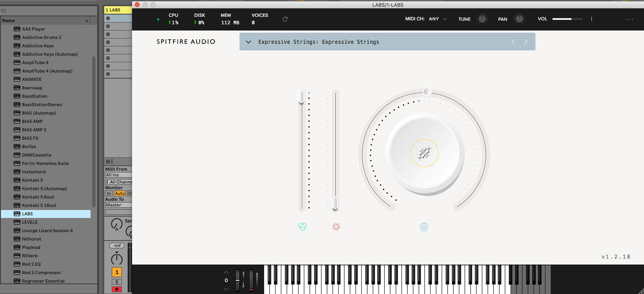Click the TUNE knob in the LABS header
The height and width of the screenshot is (294, 644).
pos(482,19)
